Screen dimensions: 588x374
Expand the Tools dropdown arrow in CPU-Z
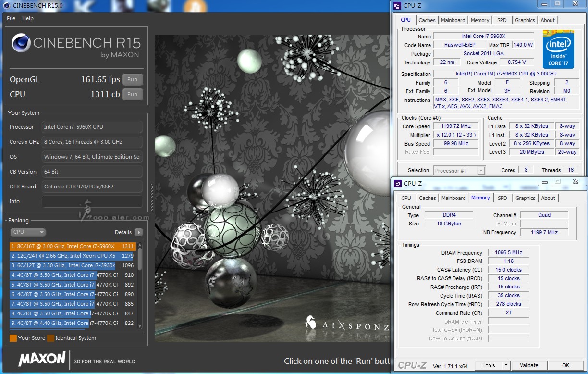tap(506, 365)
